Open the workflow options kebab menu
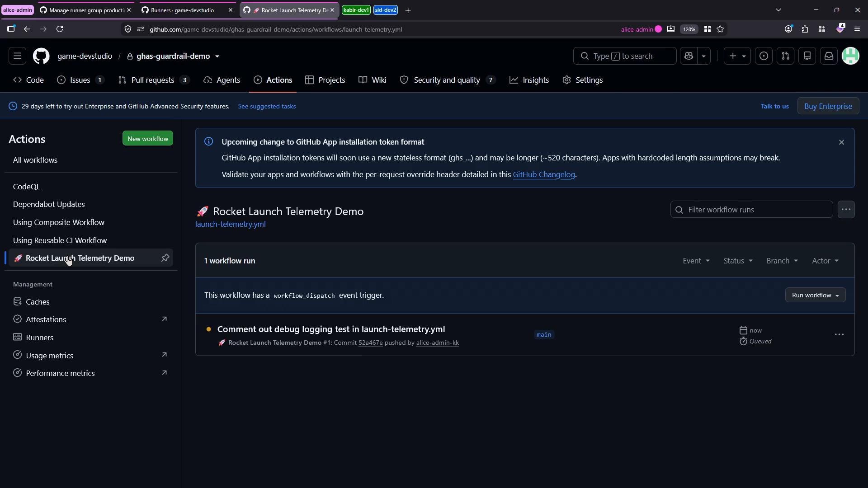The height and width of the screenshot is (488, 868). point(846,210)
